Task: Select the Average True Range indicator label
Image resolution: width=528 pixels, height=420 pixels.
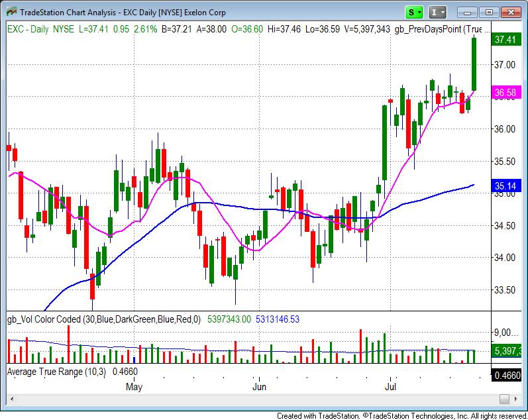Action: click(53, 372)
